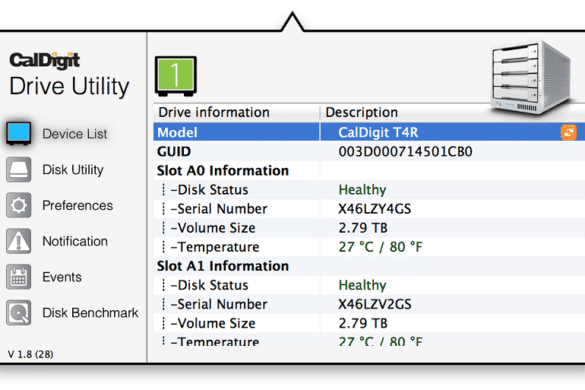Select the CalDigit T4R value
Image resolution: width=585 pixels, height=390 pixels.
(378, 132)
